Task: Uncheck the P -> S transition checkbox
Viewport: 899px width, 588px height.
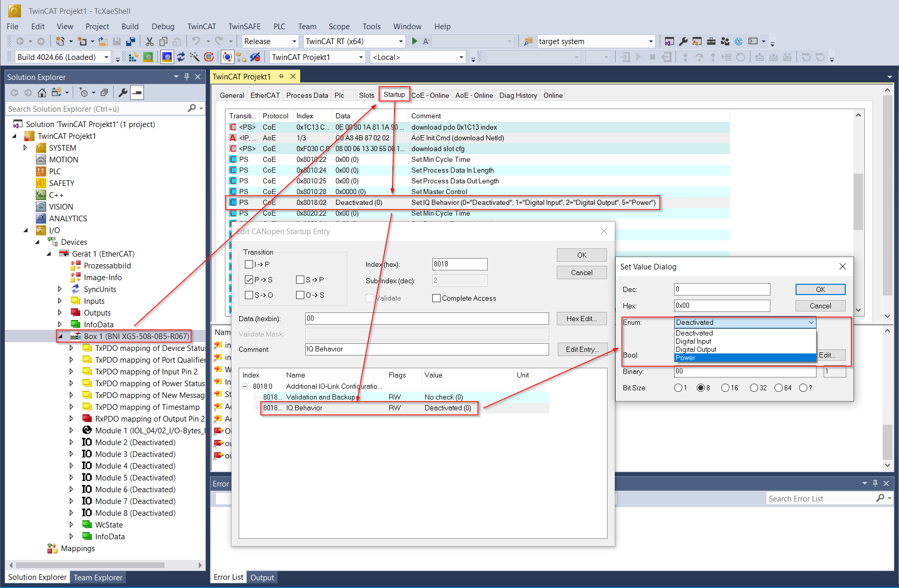Action: click(249, 280)
